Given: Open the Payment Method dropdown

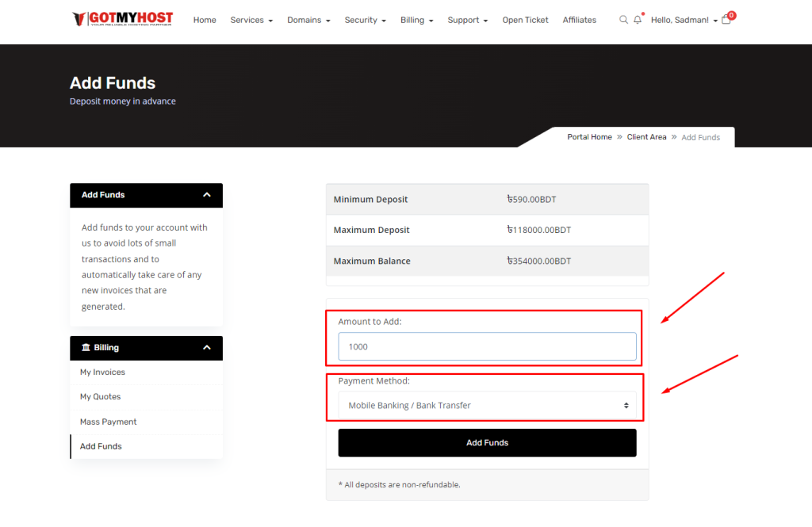Looking at the screenshot, I should click(487, 405).
